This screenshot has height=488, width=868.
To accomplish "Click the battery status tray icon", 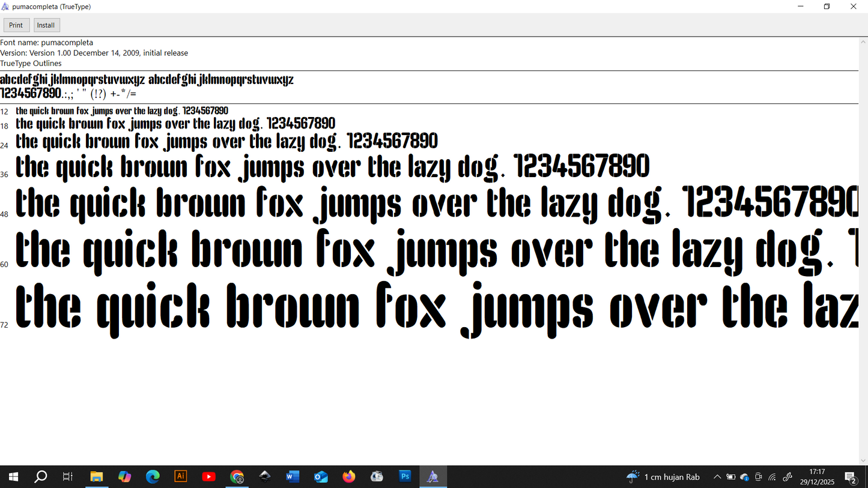I will (731, 477).
